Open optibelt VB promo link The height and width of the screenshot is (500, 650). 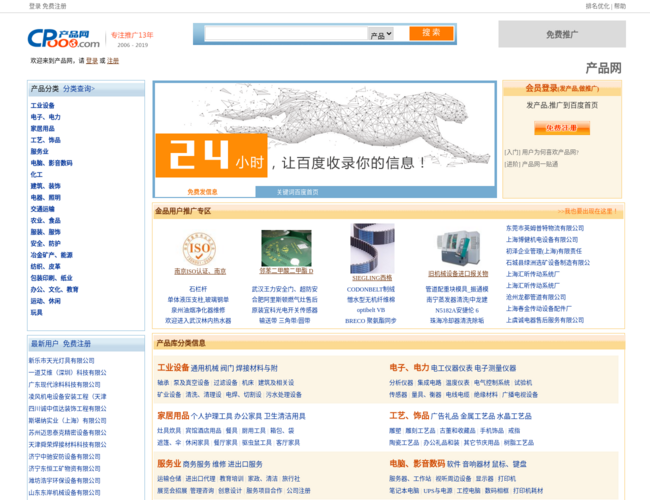[371, 310]
